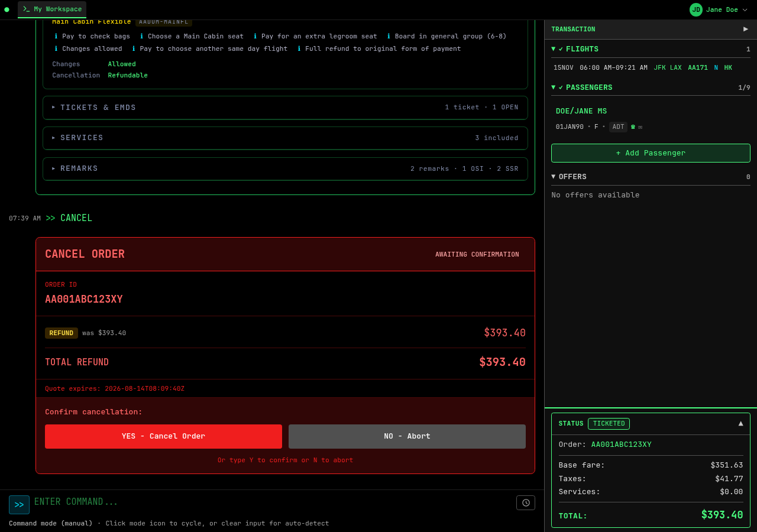Click info icon for same day flight
The height and width of the screenshot is (532, 757).
pyautogui.click(x=134, y=48)
